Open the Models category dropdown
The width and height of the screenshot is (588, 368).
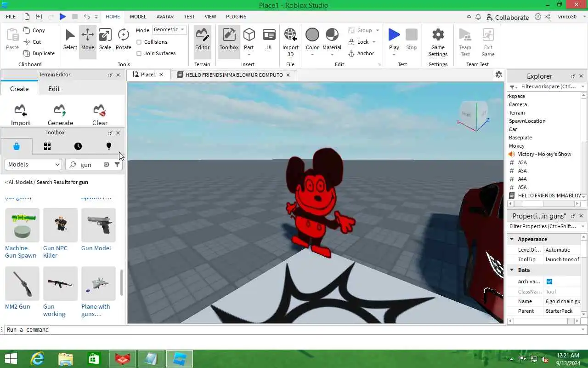pos(33,164)
